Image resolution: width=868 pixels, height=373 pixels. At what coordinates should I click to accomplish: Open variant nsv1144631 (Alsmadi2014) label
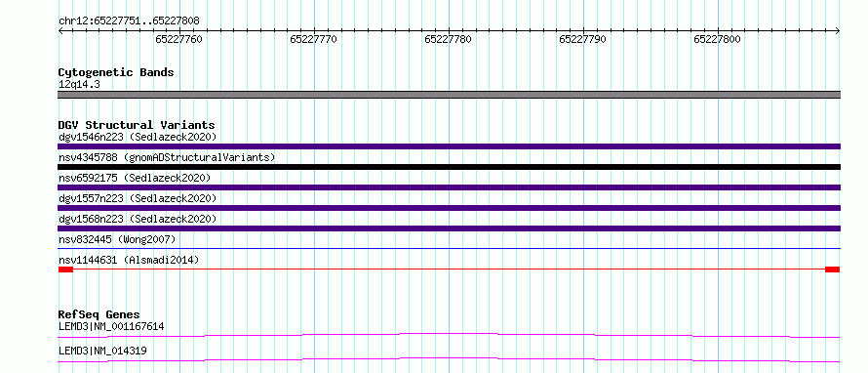point(129,260)
